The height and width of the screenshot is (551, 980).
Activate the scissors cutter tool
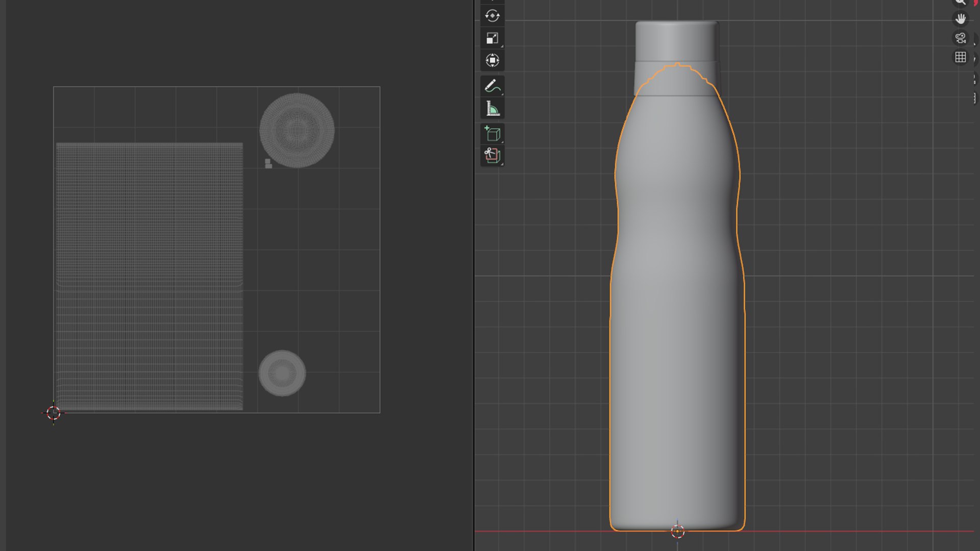point(492,156)
